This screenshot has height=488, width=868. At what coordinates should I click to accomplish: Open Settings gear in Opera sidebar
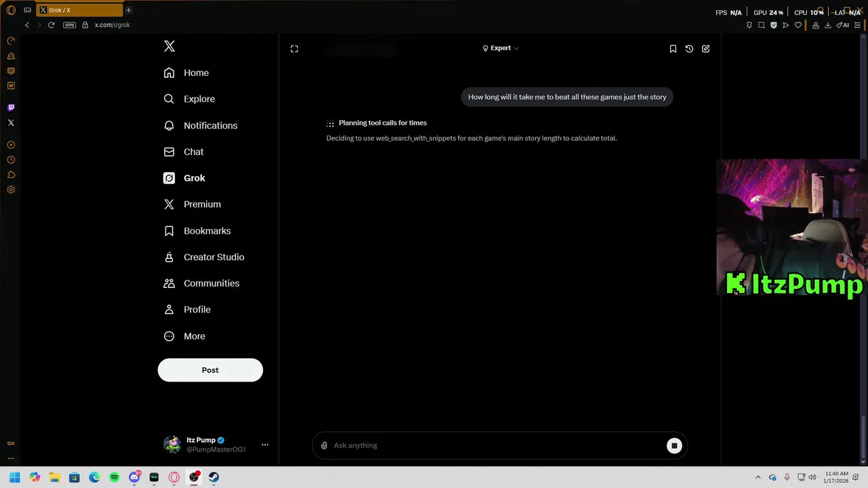pyautogui.click(x=11, y=190)
